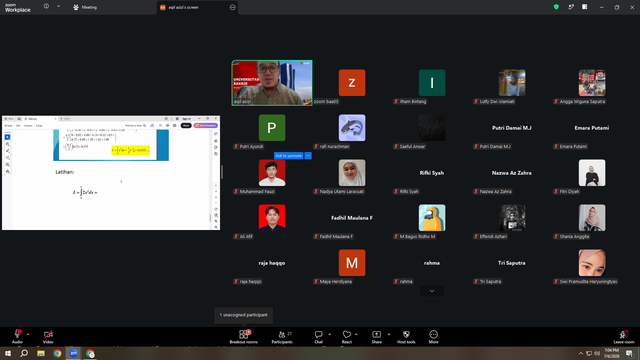Select Ali Afif's photo tile
Screen dimensions: 640x360
[272, 218]
